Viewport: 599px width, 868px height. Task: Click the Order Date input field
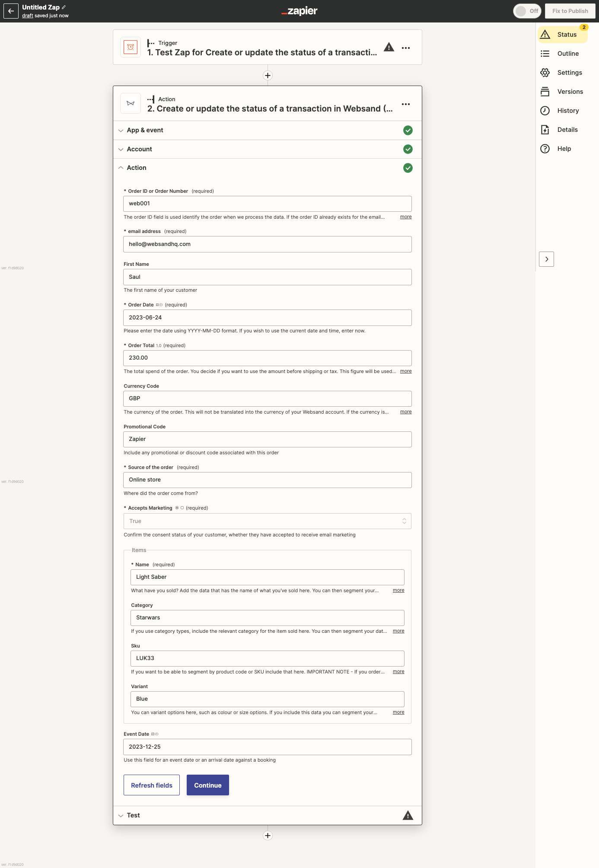click(268, 318)
